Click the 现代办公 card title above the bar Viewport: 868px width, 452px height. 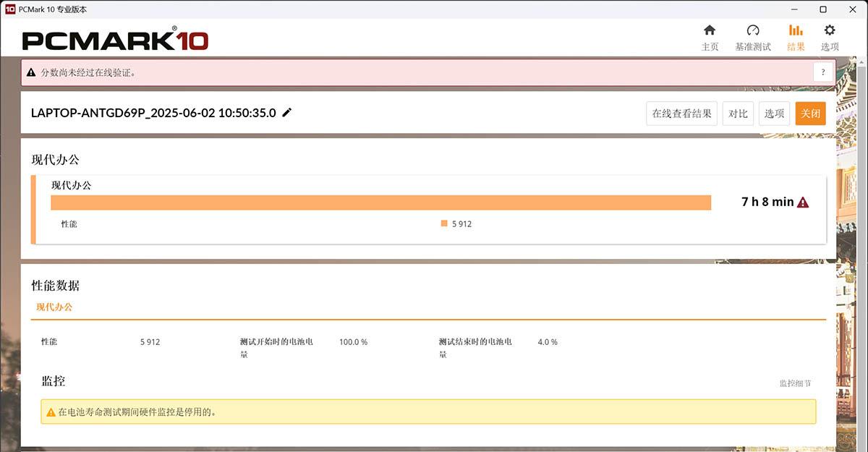click(71, 185)
